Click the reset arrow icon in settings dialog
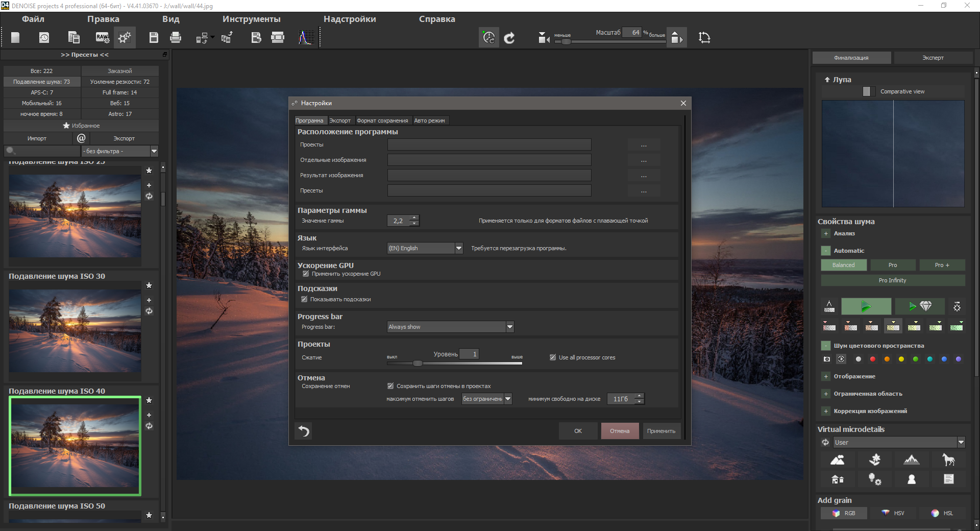 pyautogui.click(x=304, y=431)
